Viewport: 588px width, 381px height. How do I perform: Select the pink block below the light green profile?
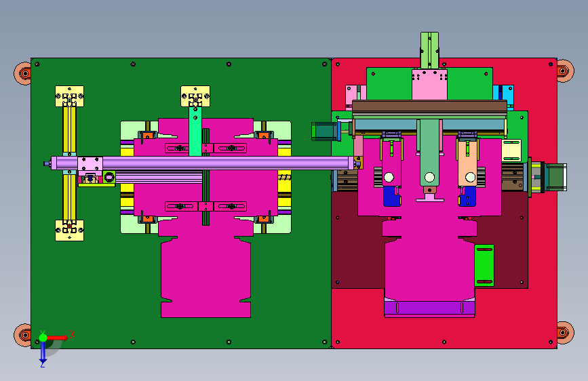point(429,85)
